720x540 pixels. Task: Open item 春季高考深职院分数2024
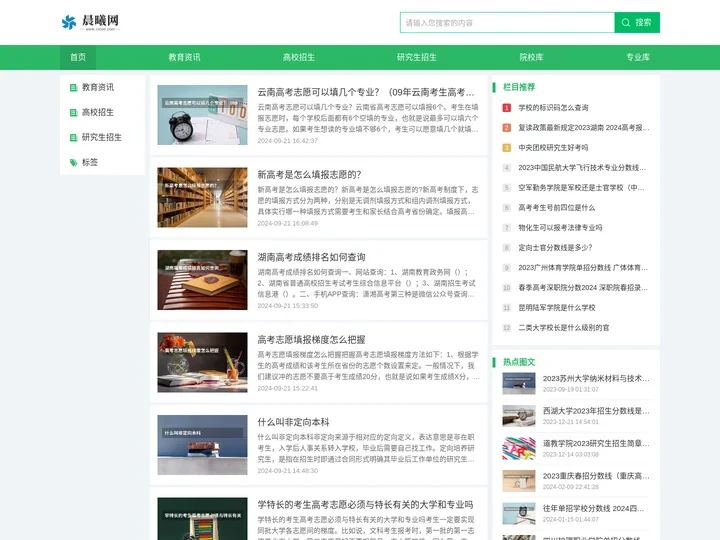pyautogui.click(x=583, y=288)
